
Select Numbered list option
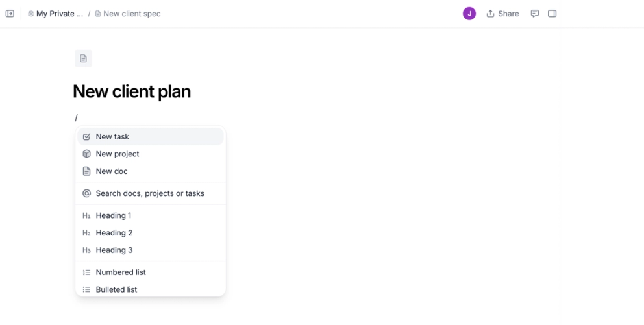tap(121, 272)
